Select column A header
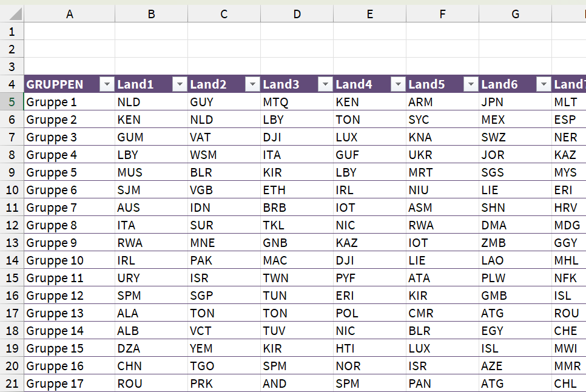586x392 pixels. (x=70, y=14)
